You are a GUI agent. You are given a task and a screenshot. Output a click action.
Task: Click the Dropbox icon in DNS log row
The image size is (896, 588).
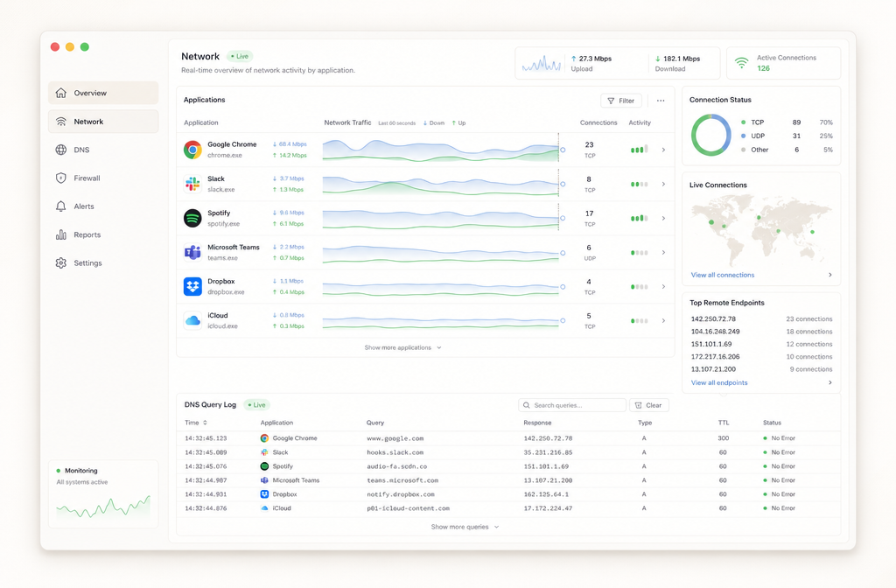click(x=264, y=494)
